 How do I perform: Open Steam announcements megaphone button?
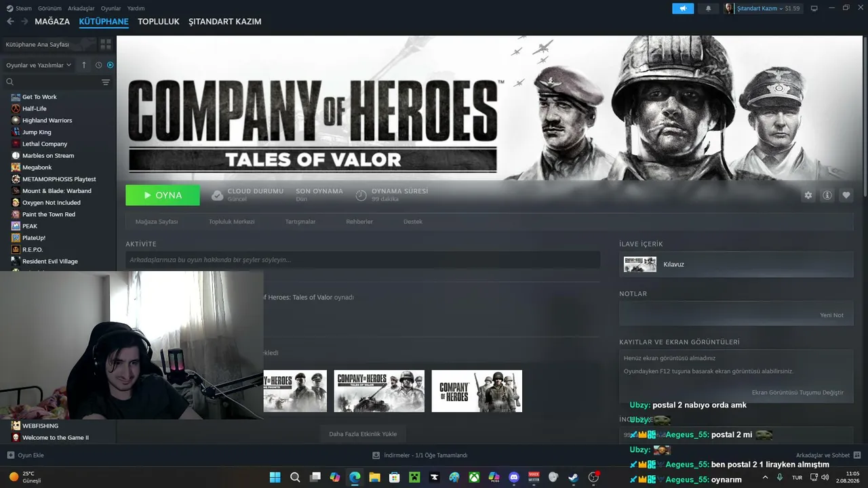683,8
